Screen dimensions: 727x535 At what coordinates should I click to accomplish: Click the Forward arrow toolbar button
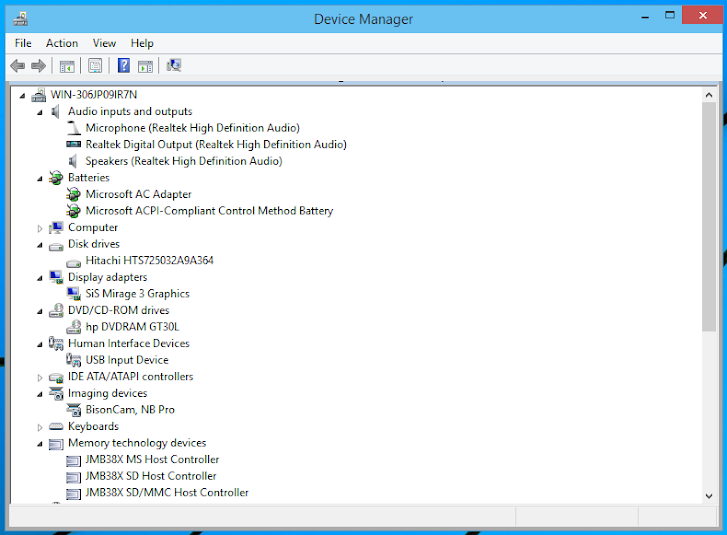pyautogui.click(x=38, y=66)
